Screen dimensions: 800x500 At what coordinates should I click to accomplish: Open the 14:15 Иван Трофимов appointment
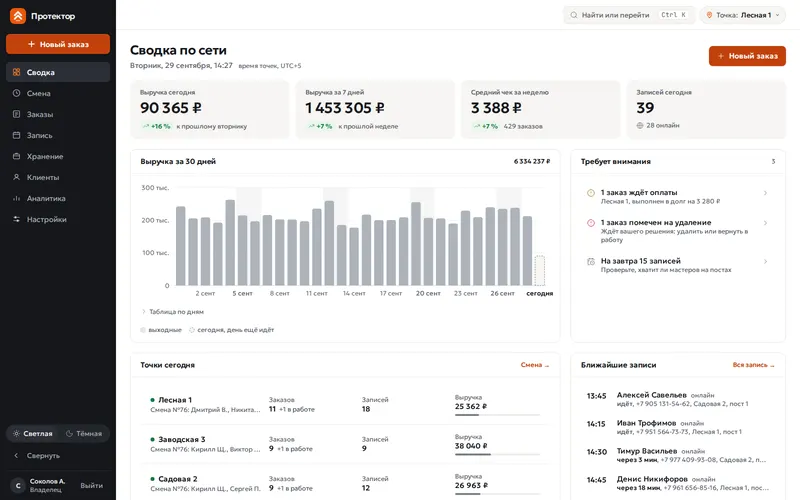(x=678, y=427)
